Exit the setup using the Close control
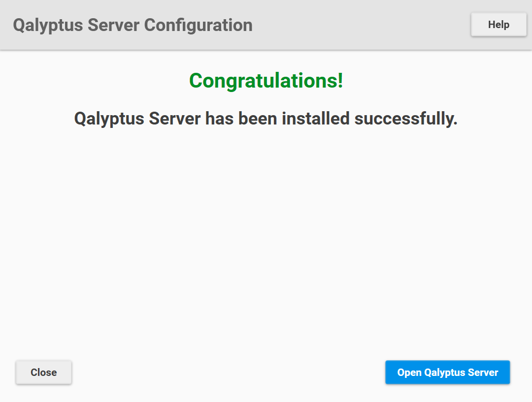The width and height of the screenshot is (532, 402). coord(43,372)
